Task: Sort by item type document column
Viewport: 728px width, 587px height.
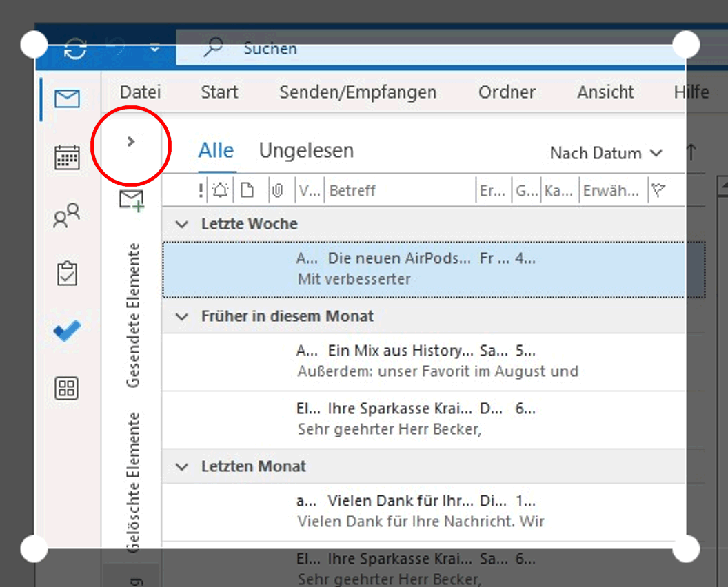Action: 247,190
